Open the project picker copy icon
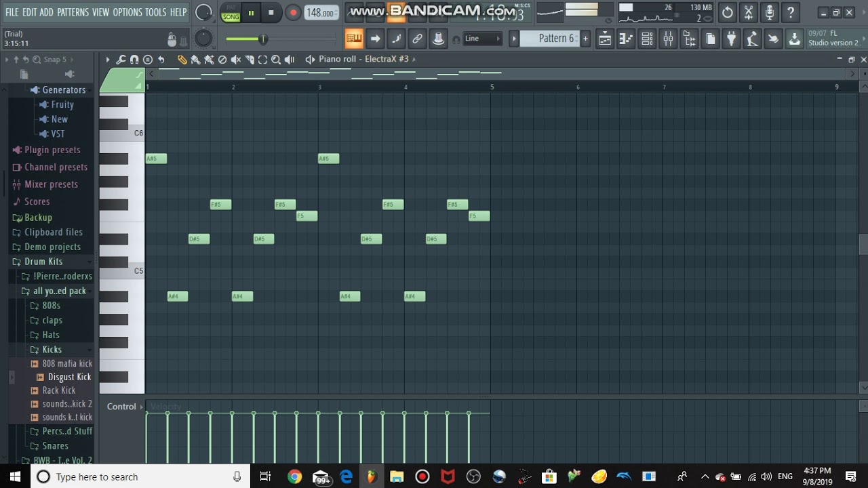Viewport: 868px width, 488px height. (710, 39)
